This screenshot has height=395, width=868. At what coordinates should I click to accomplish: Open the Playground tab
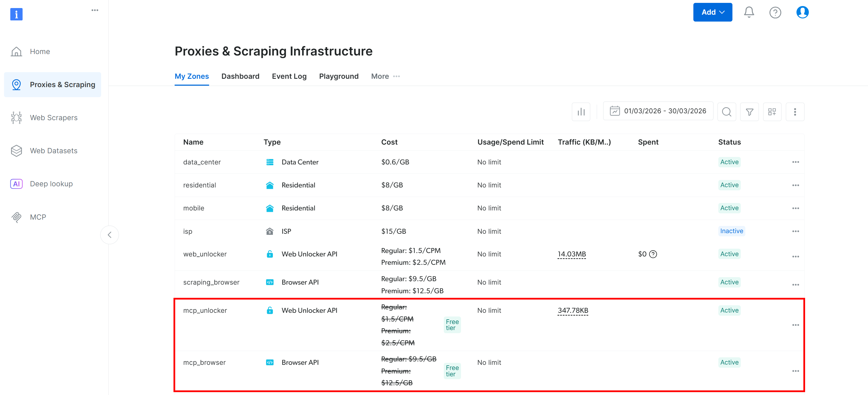tap(339, 76)
